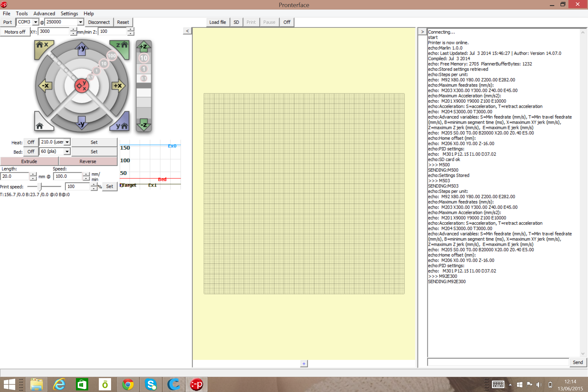Click the Disconnect button

(99, 22)
